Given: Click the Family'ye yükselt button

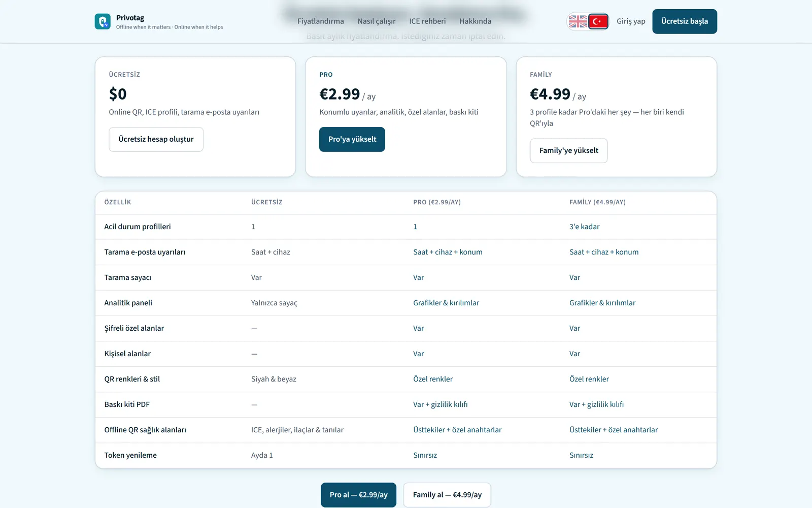Looking at the screenshot, I should tap(569, 150).
